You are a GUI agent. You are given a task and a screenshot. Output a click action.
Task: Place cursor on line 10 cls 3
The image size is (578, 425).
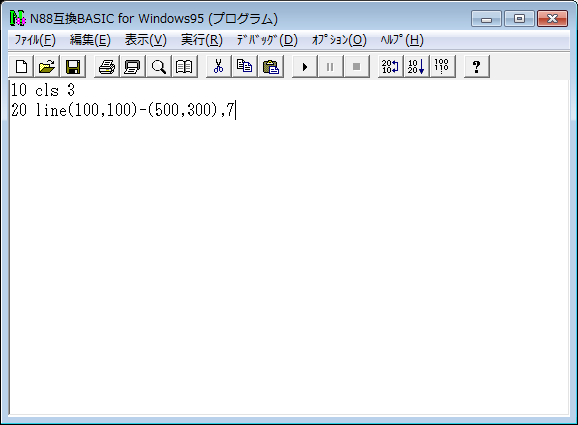point(43,90)
